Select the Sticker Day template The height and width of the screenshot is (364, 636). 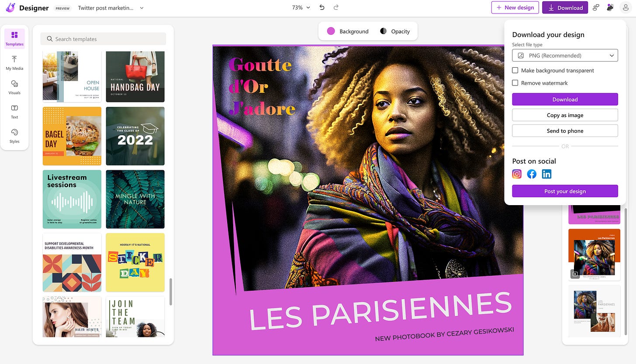point(135,262)
